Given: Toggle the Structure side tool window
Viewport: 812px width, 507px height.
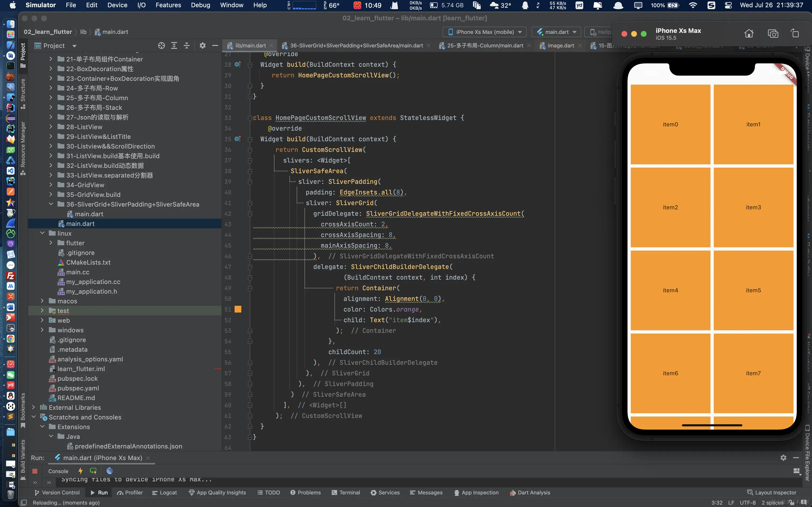Looking at the screenshot, I should pos(23,93).
